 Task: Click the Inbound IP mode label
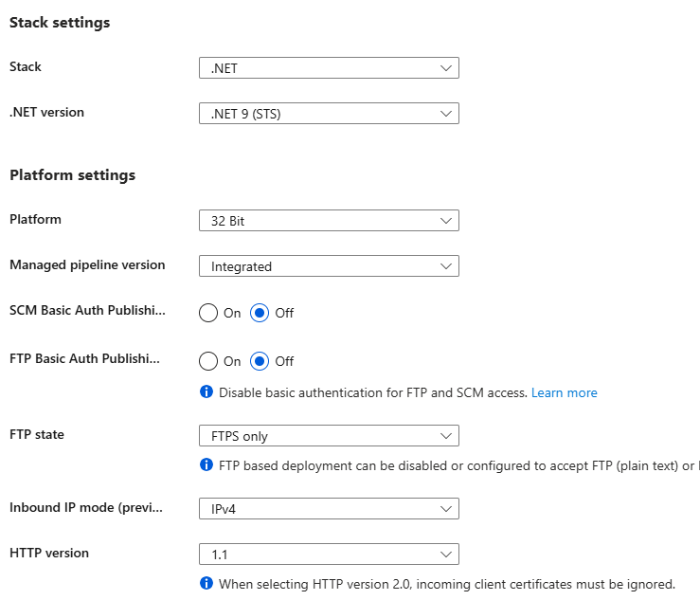click(x=85, y=507)
